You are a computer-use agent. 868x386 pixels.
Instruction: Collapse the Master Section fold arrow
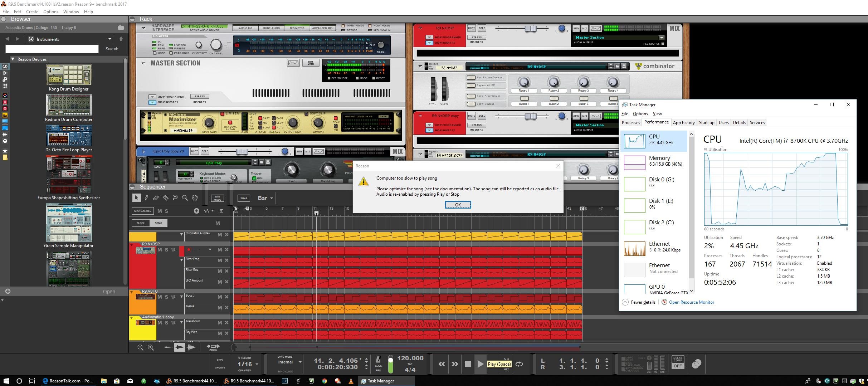click(x=143, y=63)
